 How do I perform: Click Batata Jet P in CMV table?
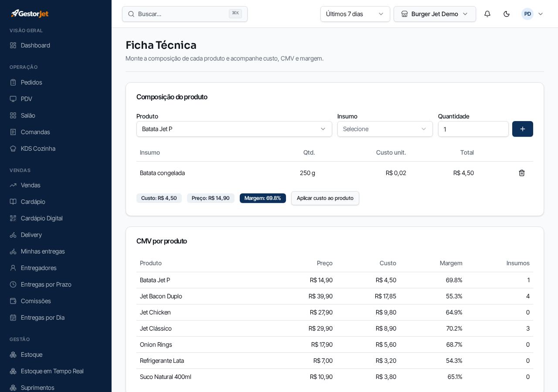tap(155, 280)
